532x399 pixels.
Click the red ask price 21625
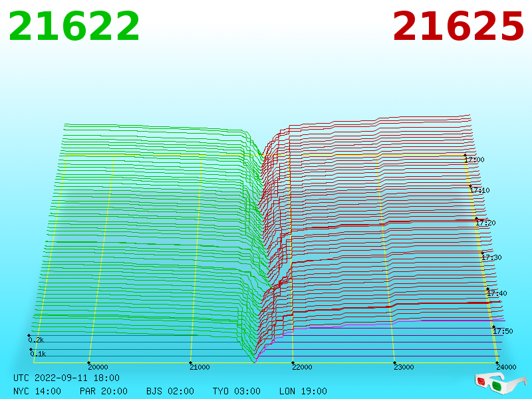coord(458,26)
